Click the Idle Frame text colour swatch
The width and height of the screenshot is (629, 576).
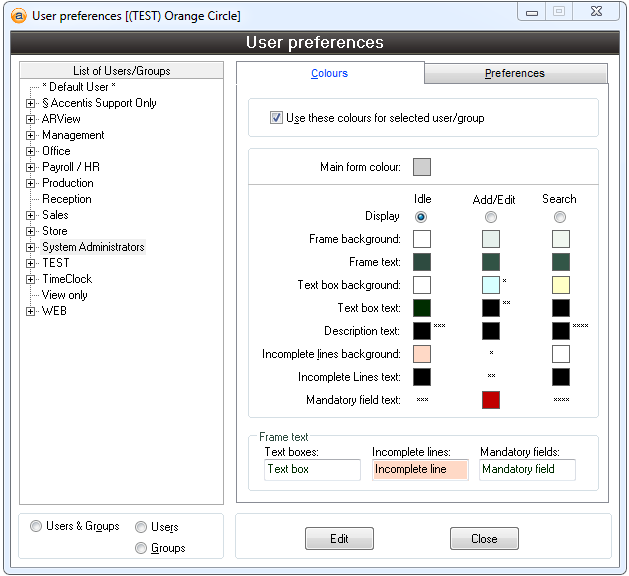point(422,262)
